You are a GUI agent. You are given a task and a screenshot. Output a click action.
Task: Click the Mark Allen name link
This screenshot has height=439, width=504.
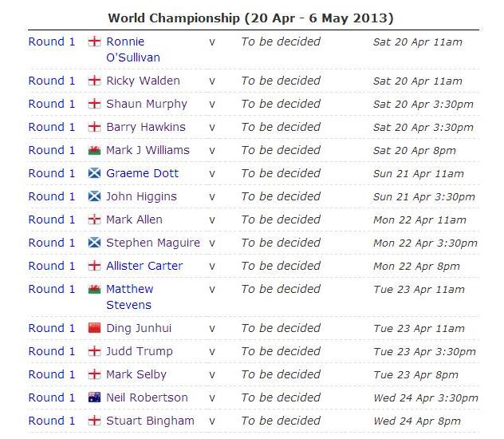134,219
